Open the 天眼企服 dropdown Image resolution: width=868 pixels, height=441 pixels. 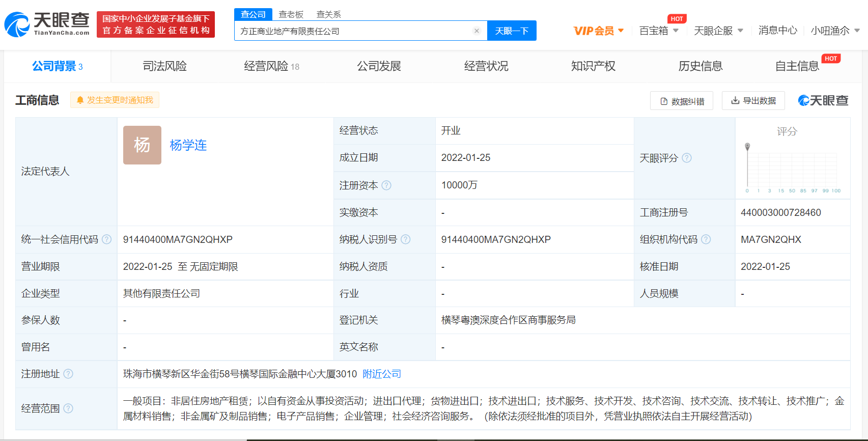pos(718,31)
